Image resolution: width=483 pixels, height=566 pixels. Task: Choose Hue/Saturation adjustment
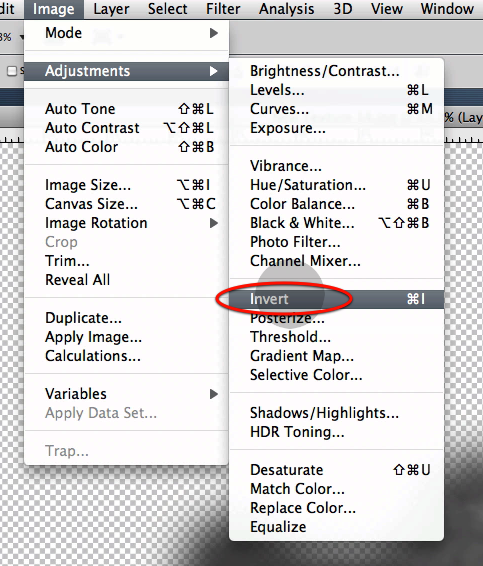(x=336, y=185)
